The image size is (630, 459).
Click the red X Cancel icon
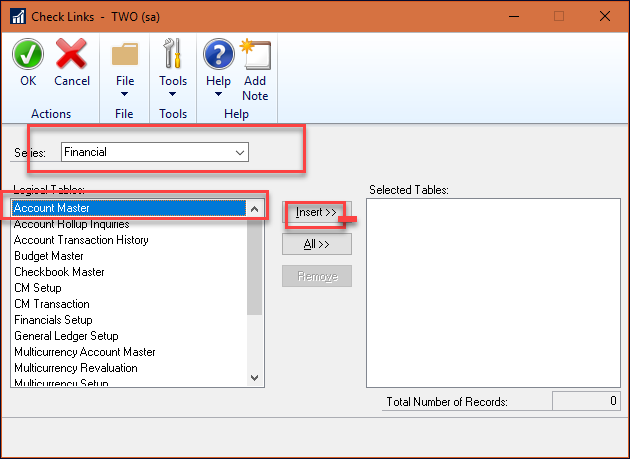tap(71, 53)
